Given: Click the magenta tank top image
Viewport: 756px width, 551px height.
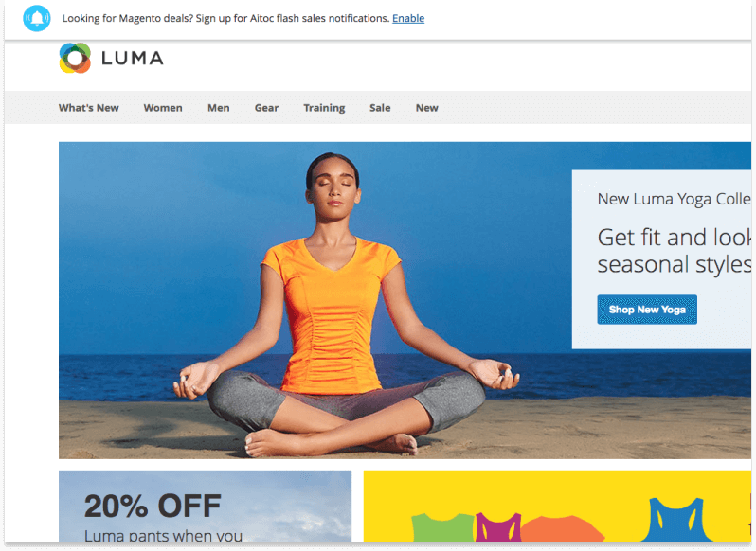Looking at the screenshot, I should pos(498,527).
